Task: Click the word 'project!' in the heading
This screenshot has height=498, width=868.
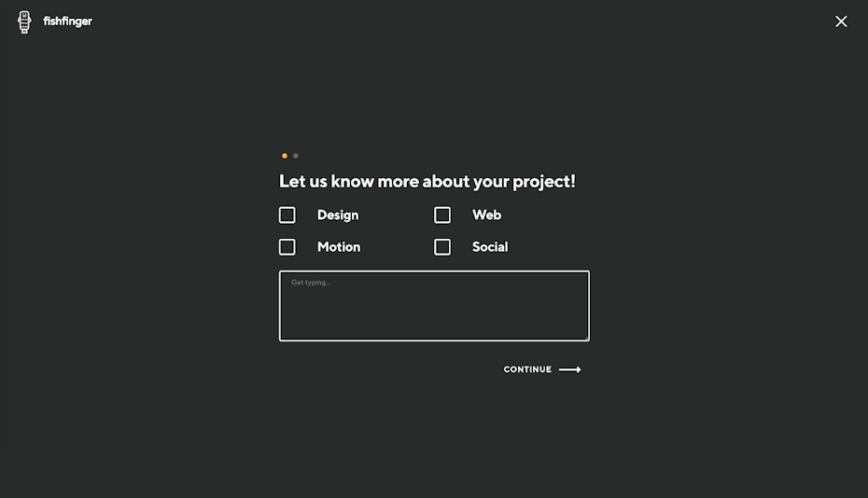Action: (543, 182)
